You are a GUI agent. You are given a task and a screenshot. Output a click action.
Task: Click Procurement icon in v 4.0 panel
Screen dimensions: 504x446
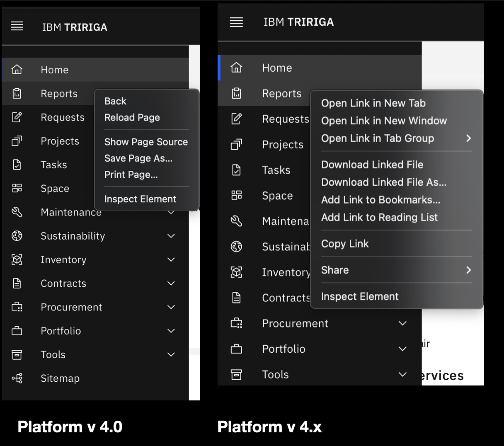point(17,307)
